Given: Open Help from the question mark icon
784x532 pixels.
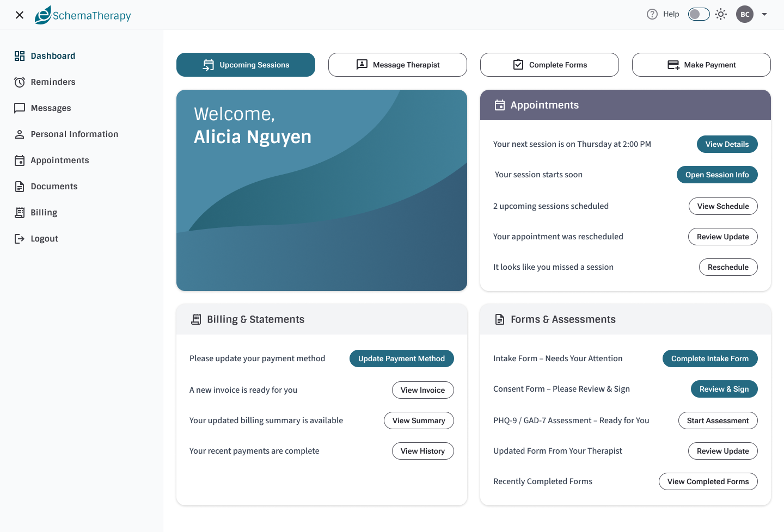Looking at the screenshot, I should [652, 14].
